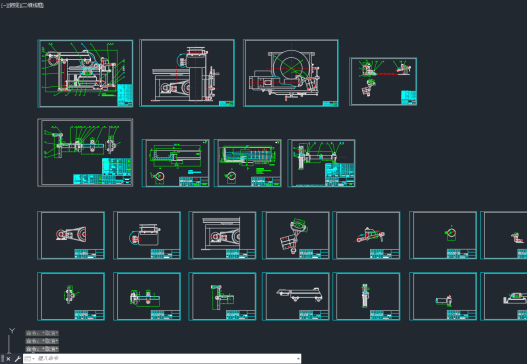The width and height of the screenshot is (527, 364).
Task: Select the second top-row sheet with the vertical red centerline
Action: coord(187,73)
